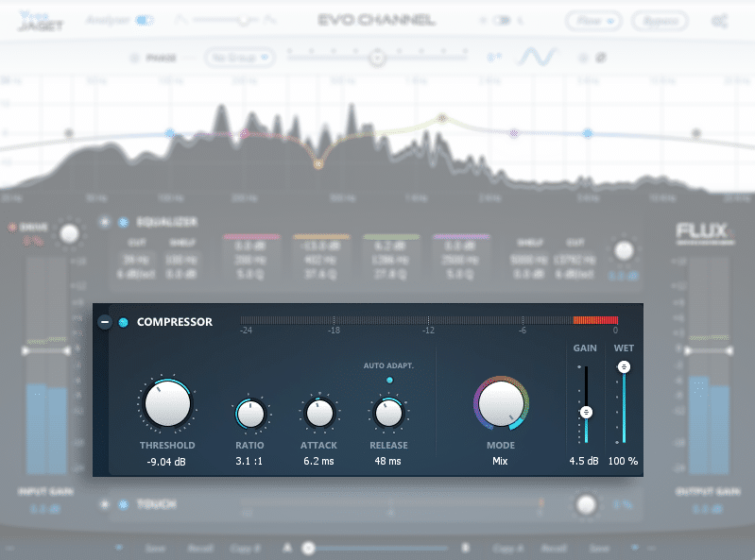
Task: Select the 3.1 :1 ratio value
Action: tap(249, 461)
